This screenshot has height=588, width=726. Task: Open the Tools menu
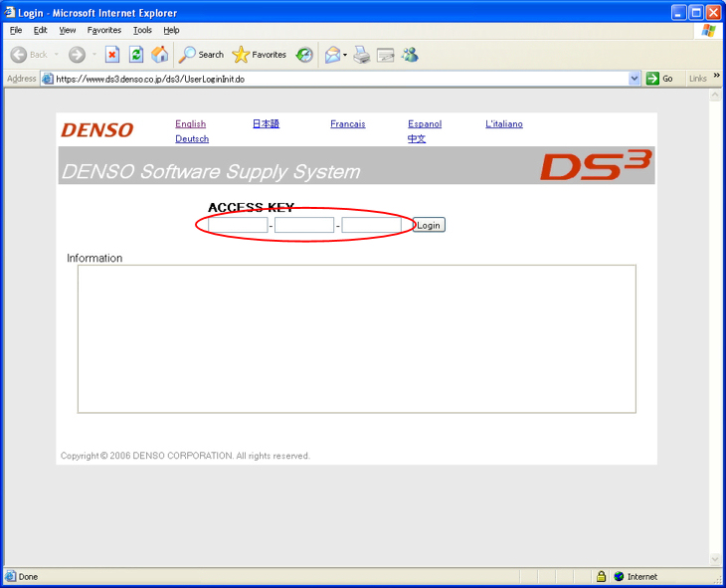click(x=142, y=30)
